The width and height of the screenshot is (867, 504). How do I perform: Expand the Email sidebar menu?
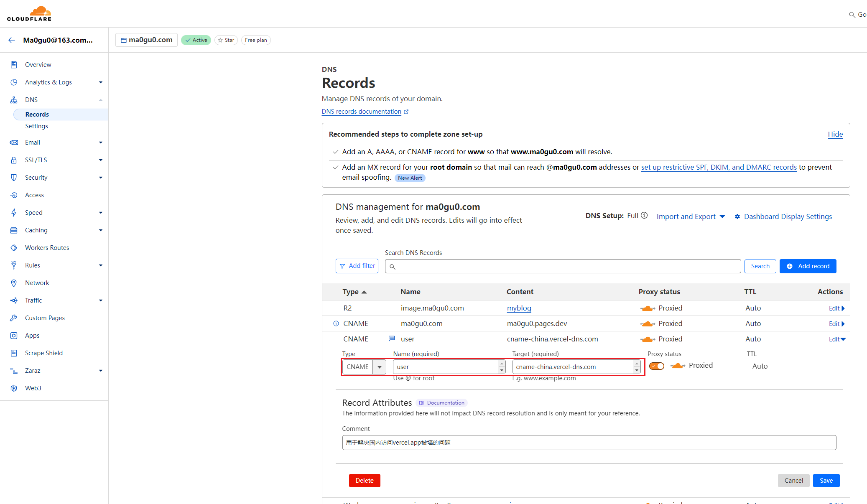(x=101, y=143)
